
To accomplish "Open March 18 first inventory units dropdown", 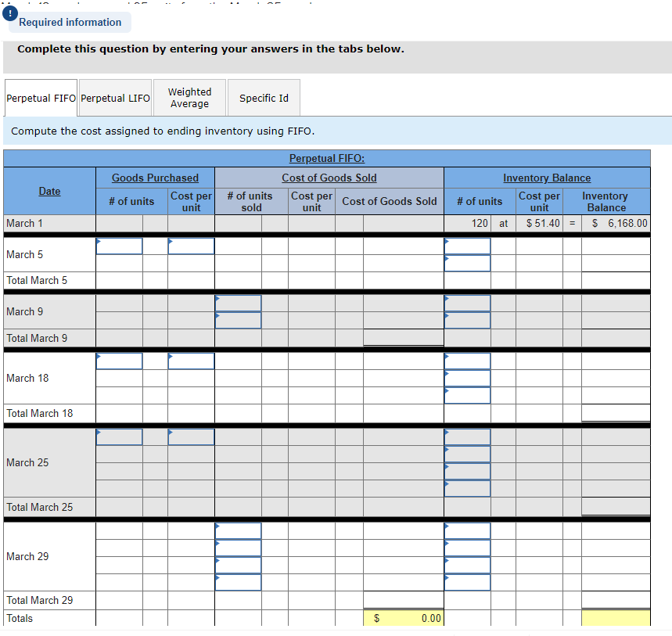I will tap(468, 361).
